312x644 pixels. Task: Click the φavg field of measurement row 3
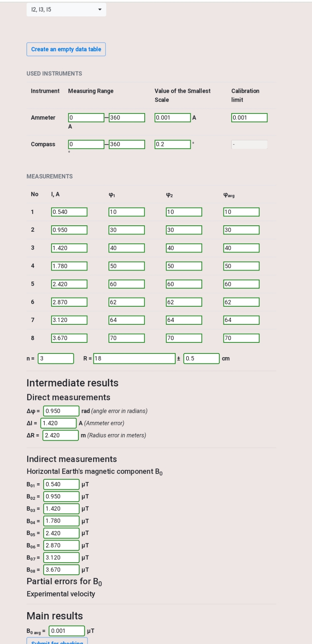pos(241,248)
